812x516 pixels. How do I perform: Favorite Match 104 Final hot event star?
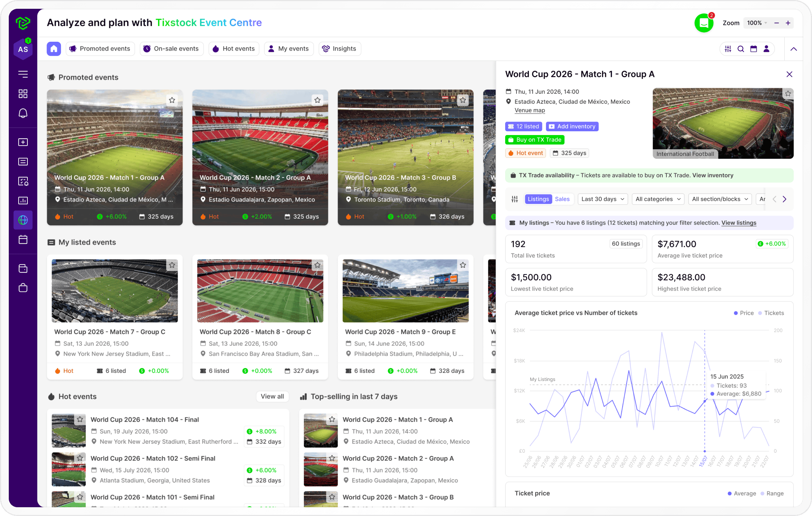(x=80, y=419)
